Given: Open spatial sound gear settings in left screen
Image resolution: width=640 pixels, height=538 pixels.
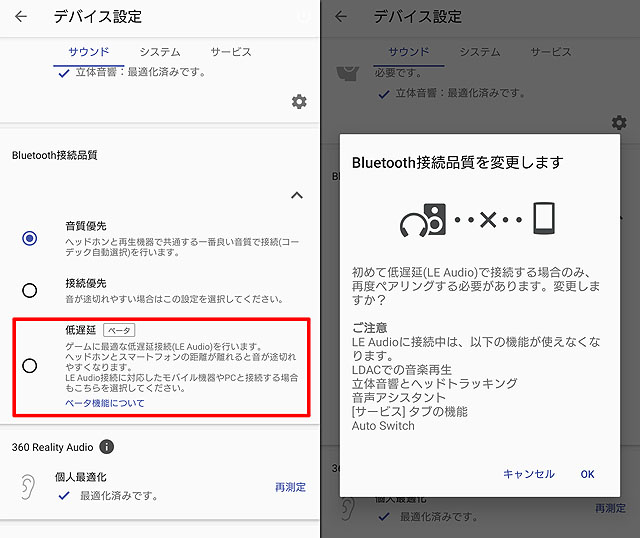Looking at the screenshot, I should coord(299,102).
